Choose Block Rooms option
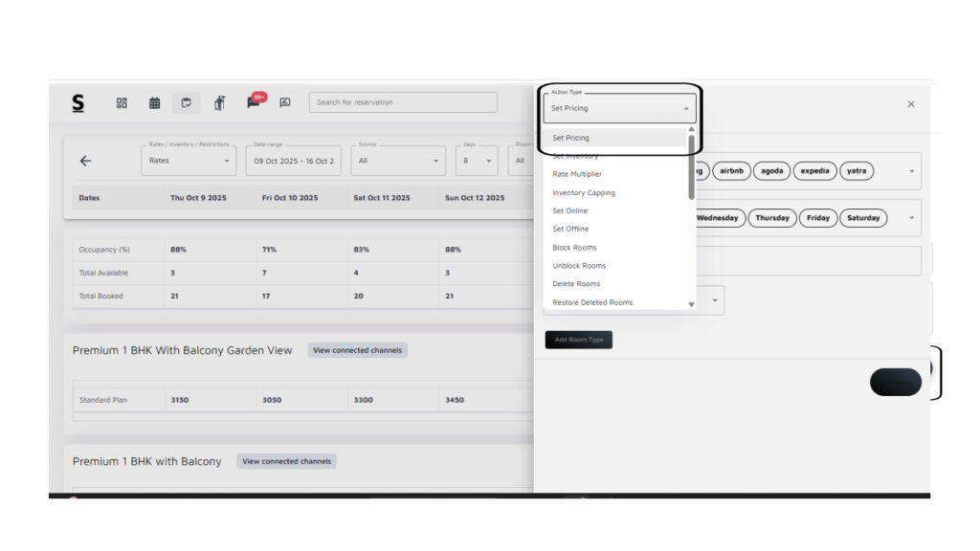Viewport: 980px width, 551px height. click(x=574, y=248)
